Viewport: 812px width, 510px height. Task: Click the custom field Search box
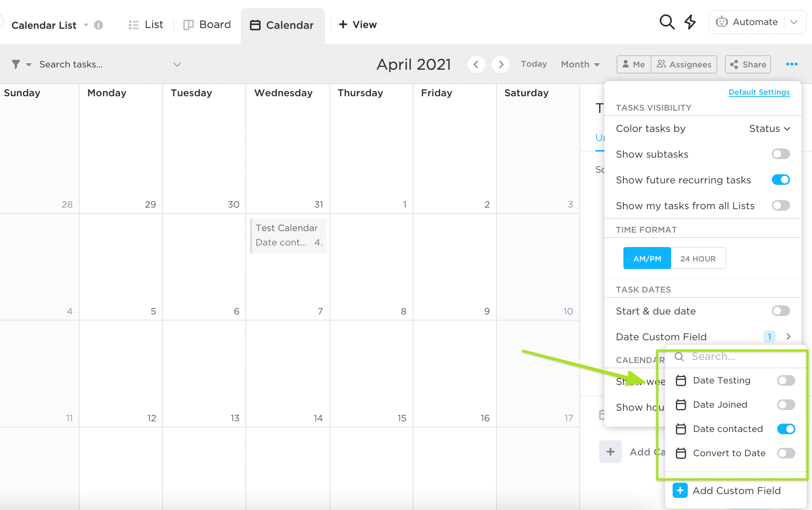(735, 357)
